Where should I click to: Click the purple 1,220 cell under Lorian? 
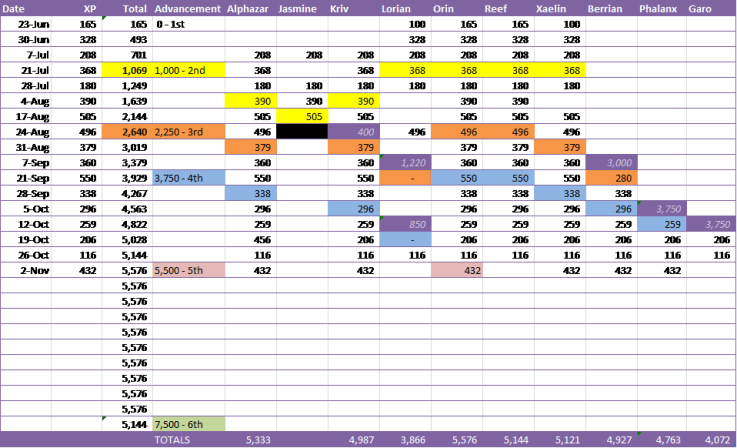coord(404,162)
